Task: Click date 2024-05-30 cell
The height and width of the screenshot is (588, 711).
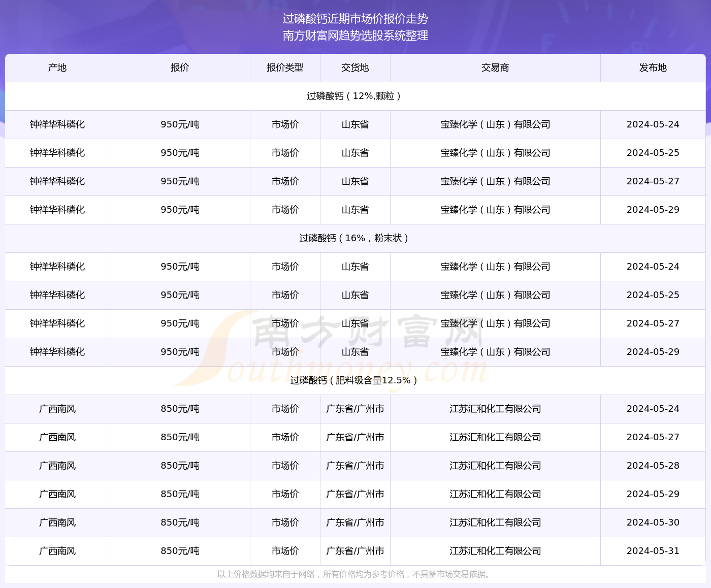Action: 653,522
